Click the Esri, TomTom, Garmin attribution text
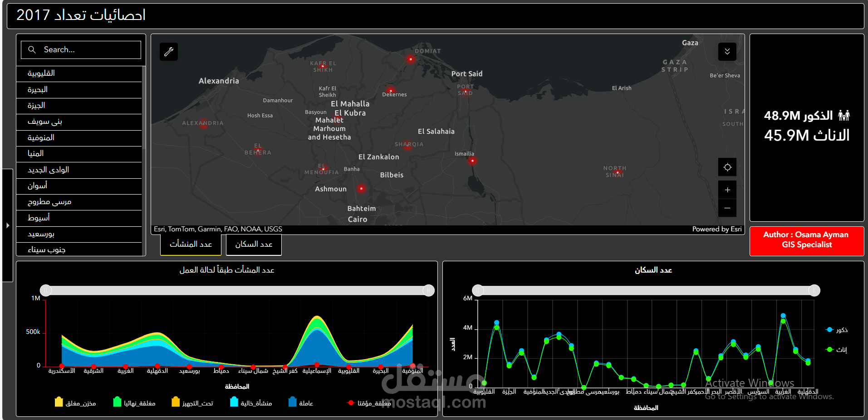 coord(218,229)
